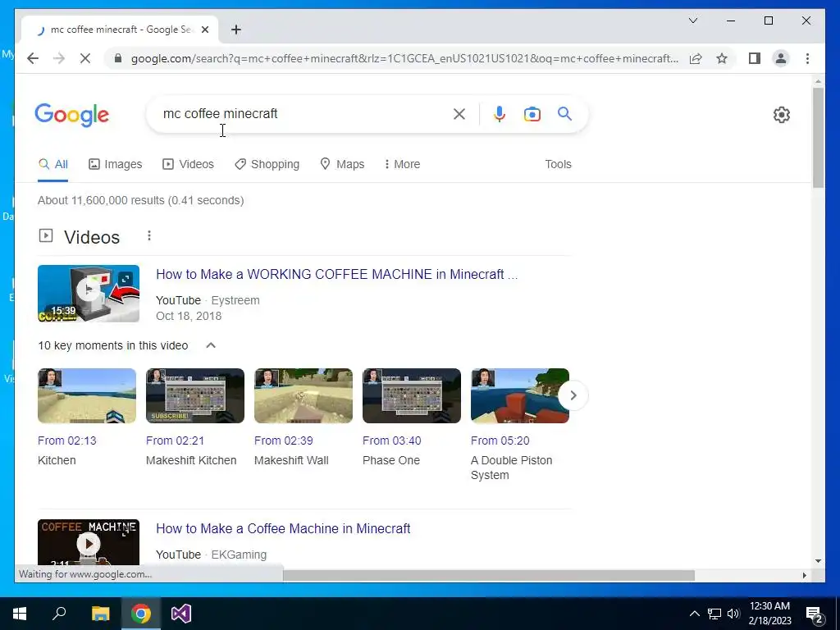Switch to Maps results tab
This screenshot has width=840, height=630.
[342, 164]
